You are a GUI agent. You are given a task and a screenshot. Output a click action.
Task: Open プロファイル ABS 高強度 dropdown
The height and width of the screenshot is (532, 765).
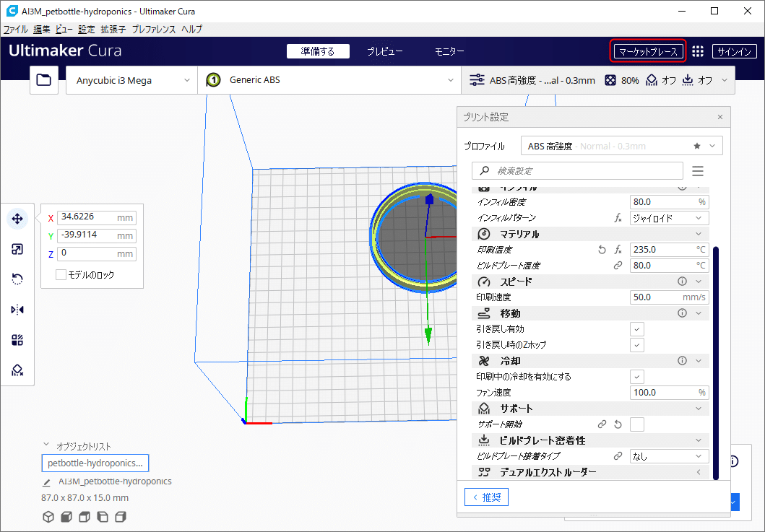coord(621,146)
